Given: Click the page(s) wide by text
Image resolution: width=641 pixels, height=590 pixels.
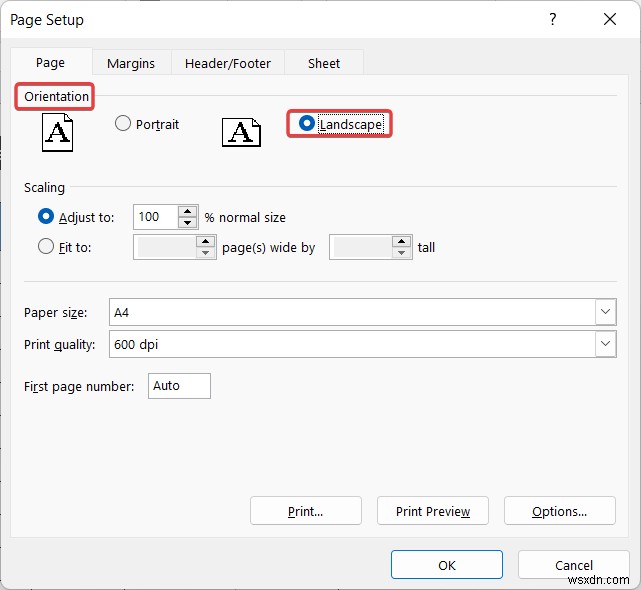Looking at the screenshot, I should pos(269,247).
